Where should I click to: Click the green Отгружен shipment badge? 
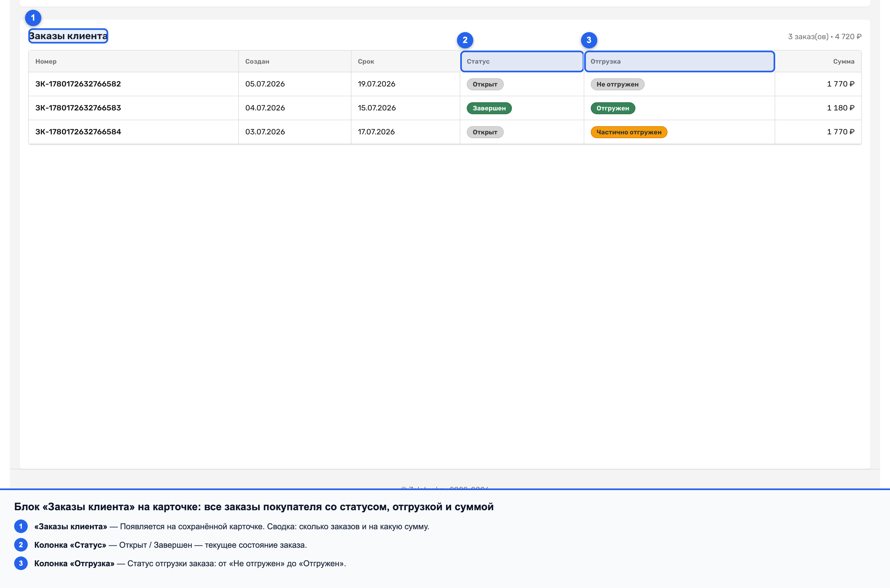pos(613,108)
